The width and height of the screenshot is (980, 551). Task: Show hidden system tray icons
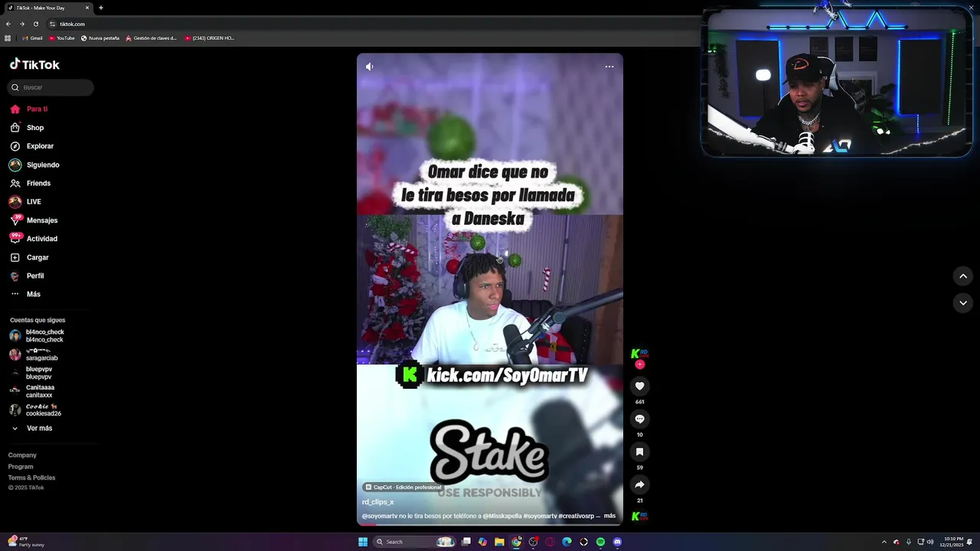pos(884,542)
